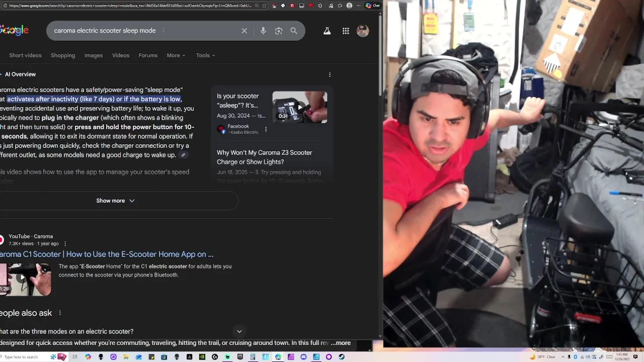644x362 pixels.
Task: Start a voice search with the microphone
Action: point(263,31)
